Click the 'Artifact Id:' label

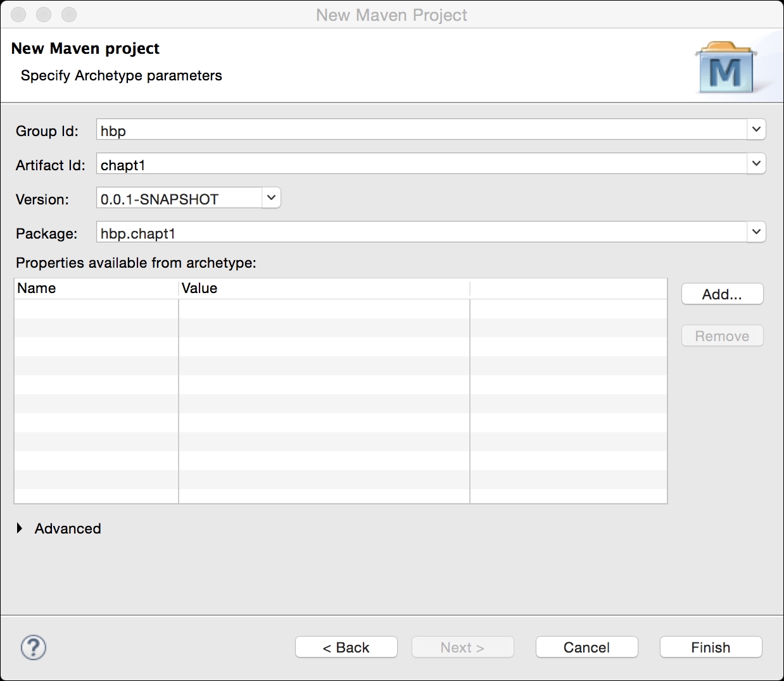(51, 165)
